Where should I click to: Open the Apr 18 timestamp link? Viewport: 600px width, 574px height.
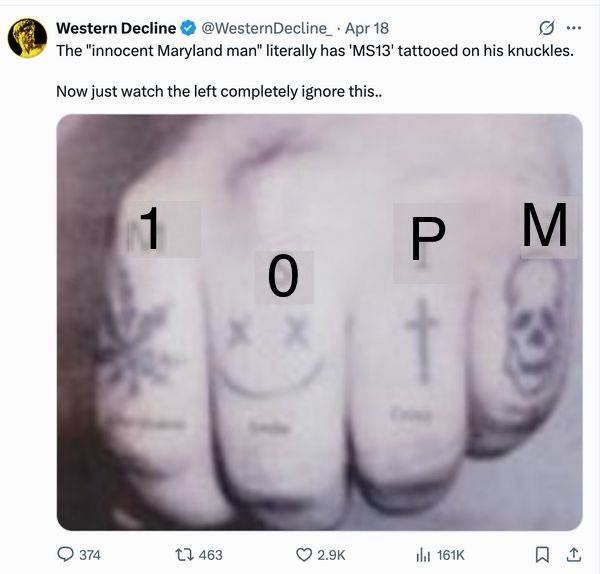point(367,26)
